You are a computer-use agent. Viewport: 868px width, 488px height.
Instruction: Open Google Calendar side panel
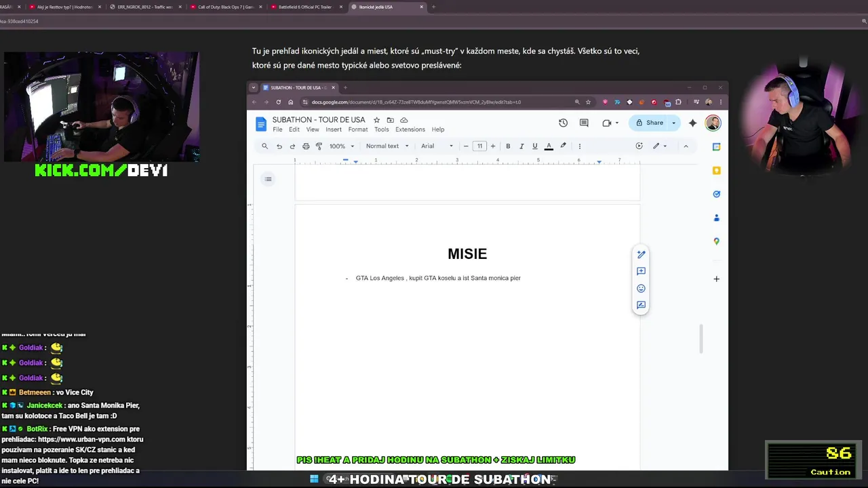(x=716, y=146)
